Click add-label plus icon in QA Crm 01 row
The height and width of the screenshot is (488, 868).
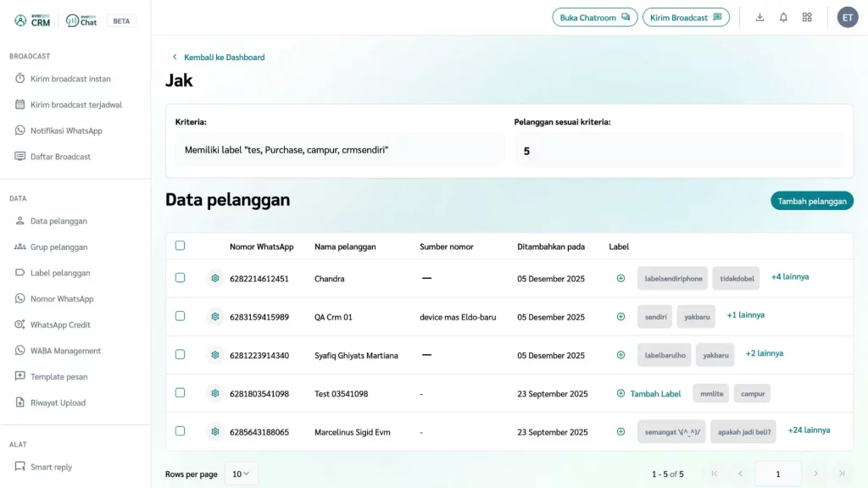[x=620, y=317]
